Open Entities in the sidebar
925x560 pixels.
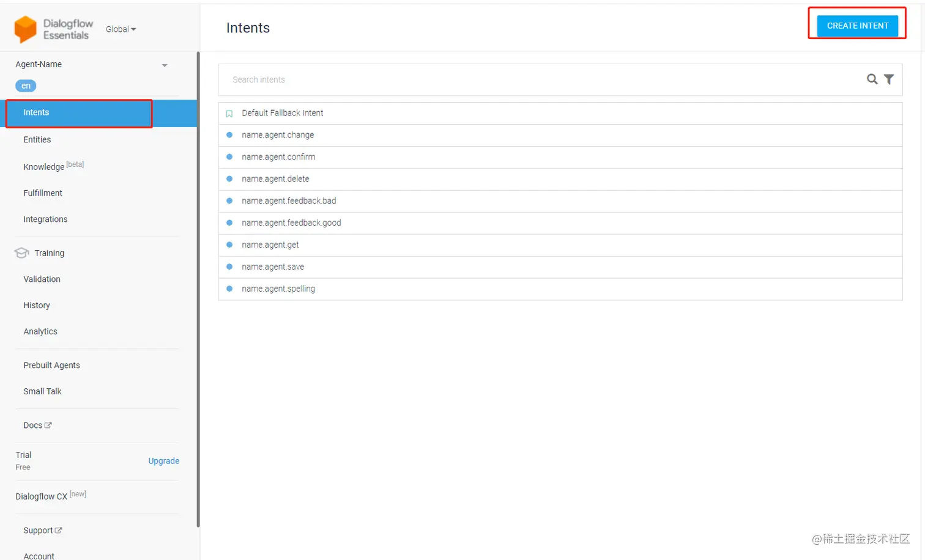[37, 139]
